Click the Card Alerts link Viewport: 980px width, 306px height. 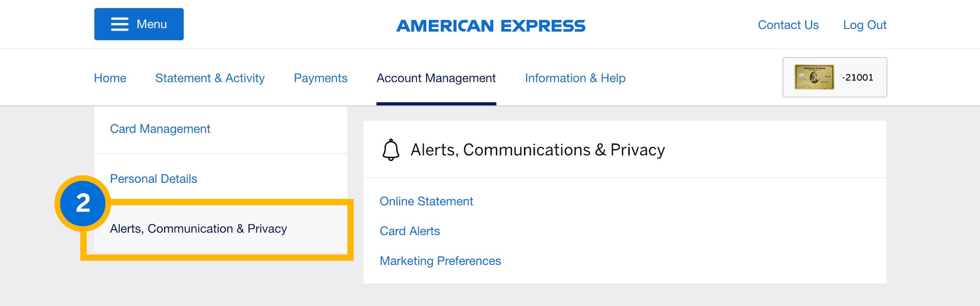coord(410,231)
